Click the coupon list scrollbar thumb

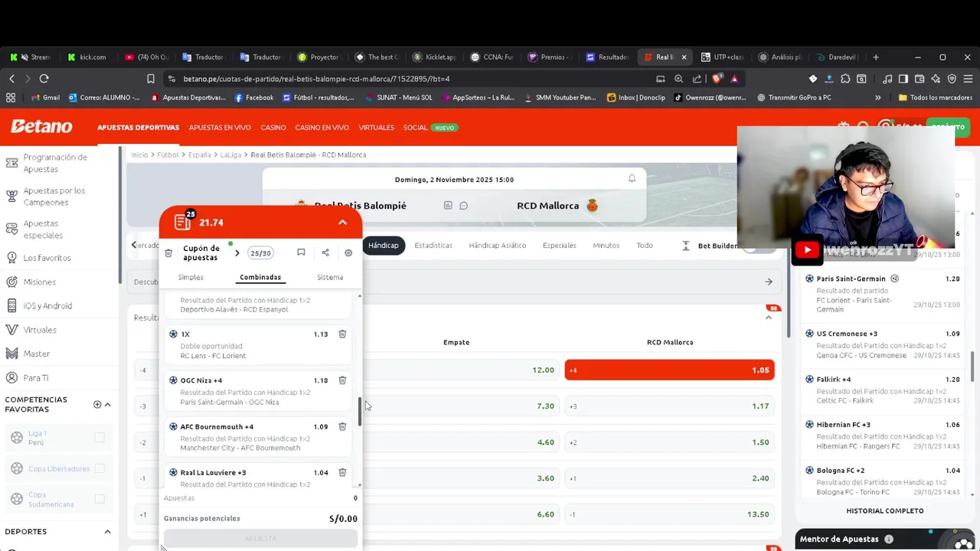[360, 412]
